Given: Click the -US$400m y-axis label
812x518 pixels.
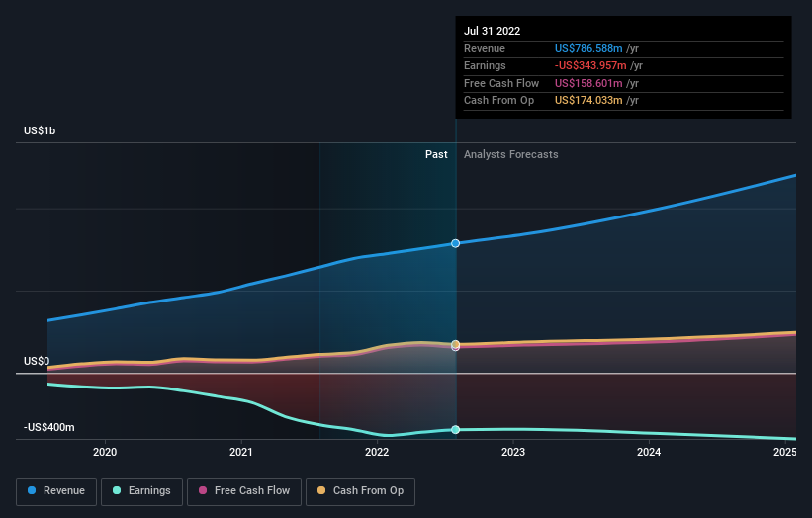Looking at the screenshot, I should pos(49,427).
